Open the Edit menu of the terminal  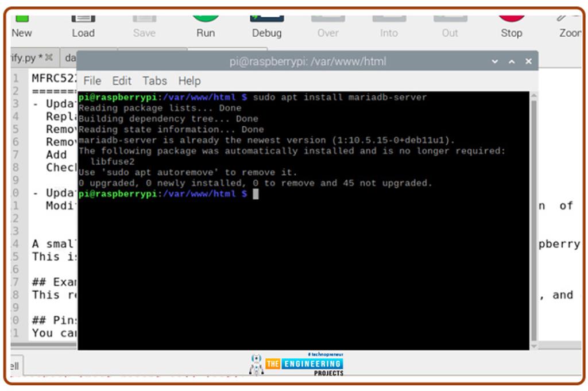tap(121, 80)
